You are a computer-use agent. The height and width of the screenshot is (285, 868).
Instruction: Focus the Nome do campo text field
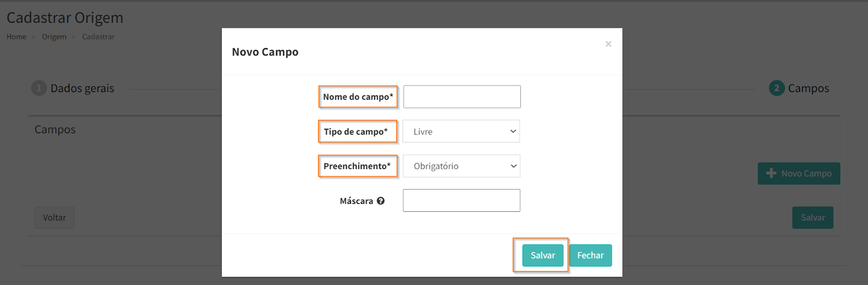pyautogui.click(x=462, y=97)
